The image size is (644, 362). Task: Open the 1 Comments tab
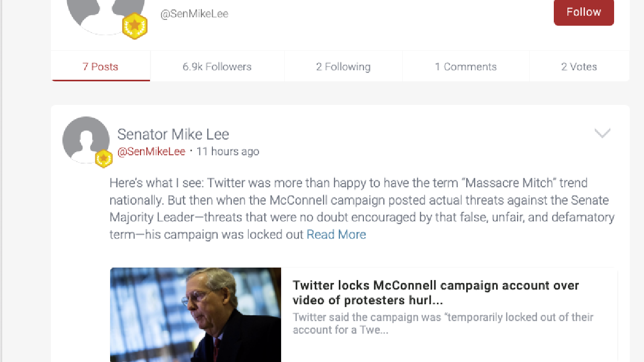coord(466,66)
